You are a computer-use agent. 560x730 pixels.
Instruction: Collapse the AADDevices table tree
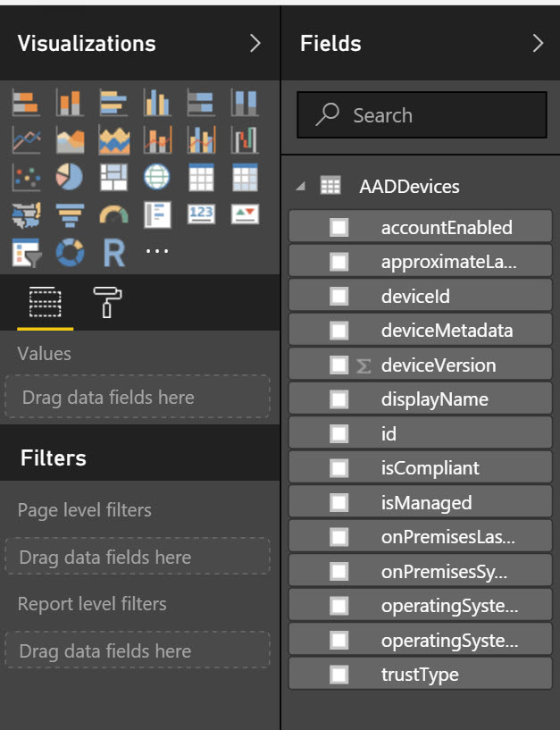pos(301,187)
